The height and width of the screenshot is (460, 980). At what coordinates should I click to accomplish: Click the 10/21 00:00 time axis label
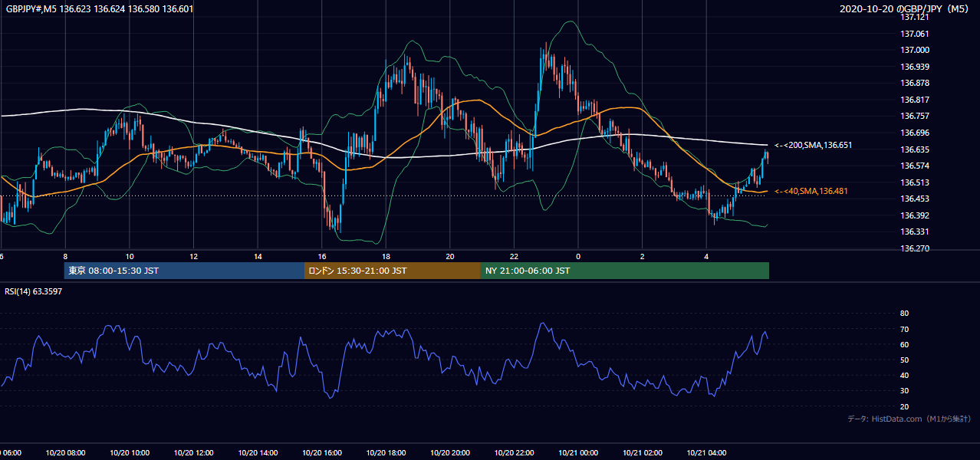578,452
